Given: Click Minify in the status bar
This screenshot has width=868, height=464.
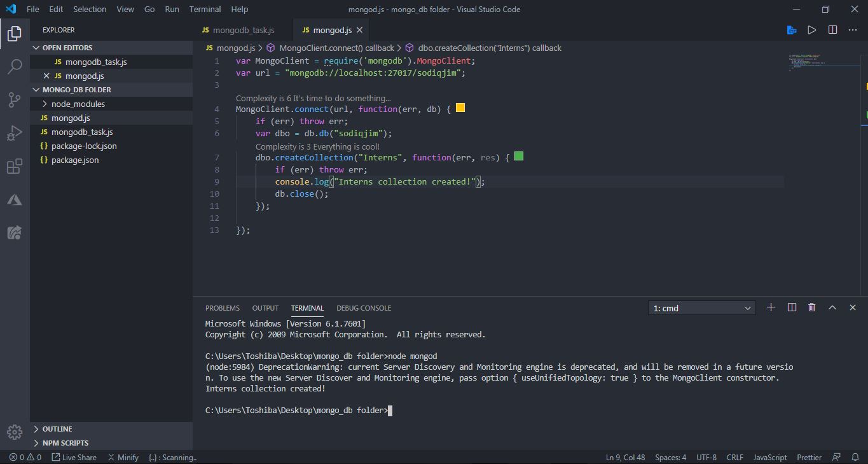Looking at the screenshot, I should (123, 457).
